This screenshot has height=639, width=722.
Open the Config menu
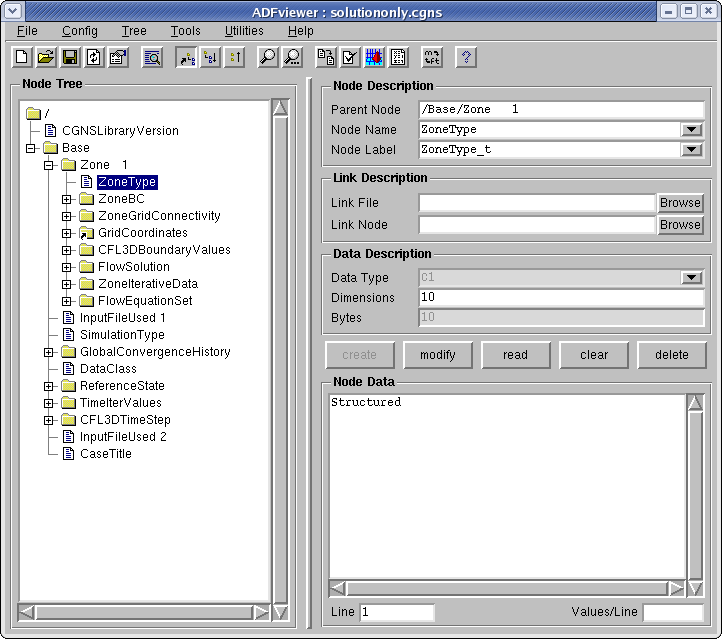(80, 31)
